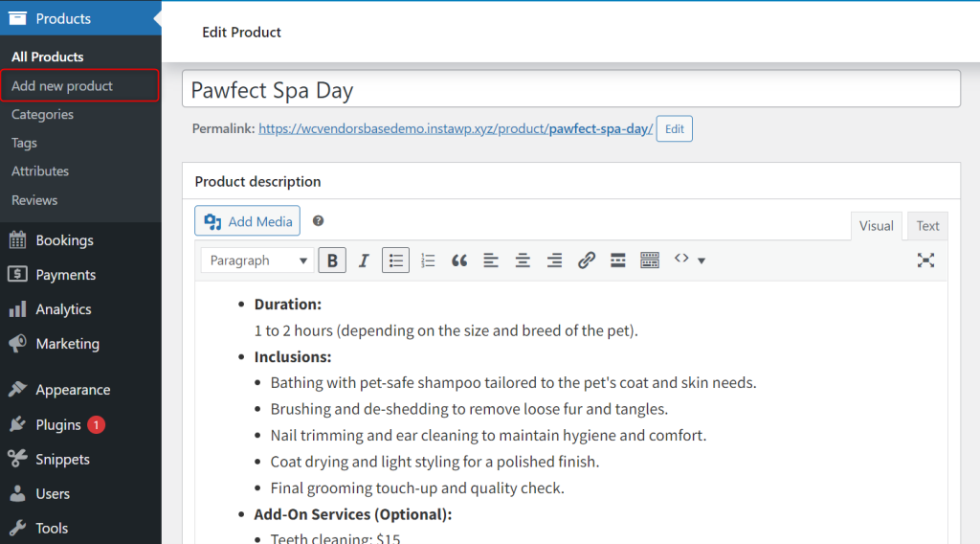
Task: Click the '1 to 2 hours' line
Action: point(446,330)
